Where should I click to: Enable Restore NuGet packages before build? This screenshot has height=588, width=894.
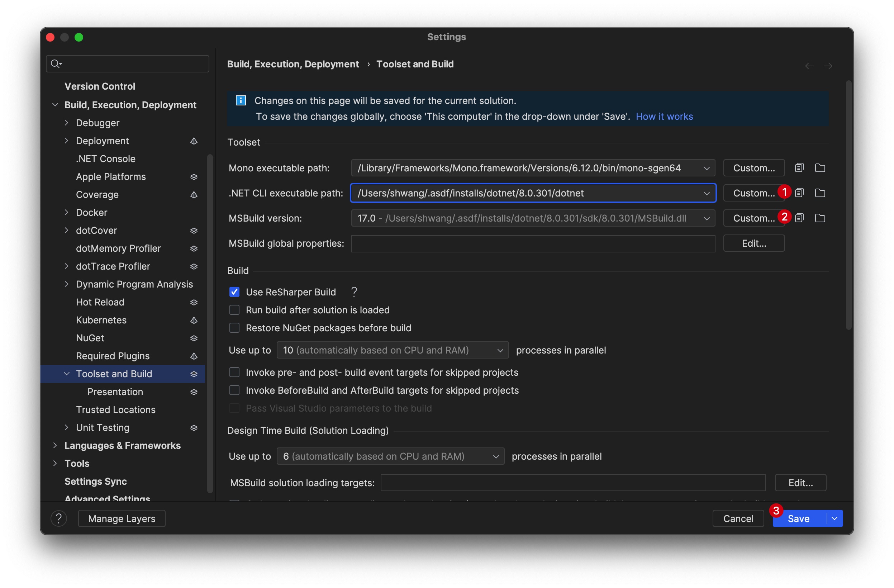pos(234,328)
